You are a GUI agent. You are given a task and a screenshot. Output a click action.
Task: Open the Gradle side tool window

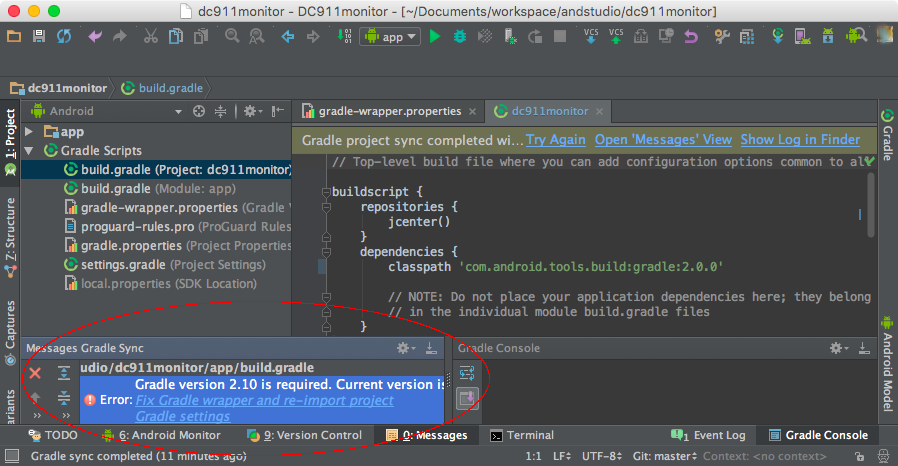(887, 136)
